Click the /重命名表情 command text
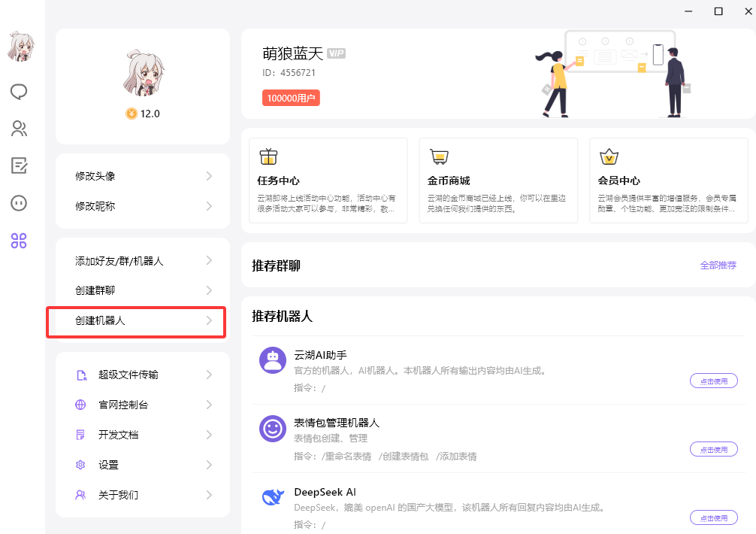The height and width of the screenshot is (534, 756). (x=346, y=457)
